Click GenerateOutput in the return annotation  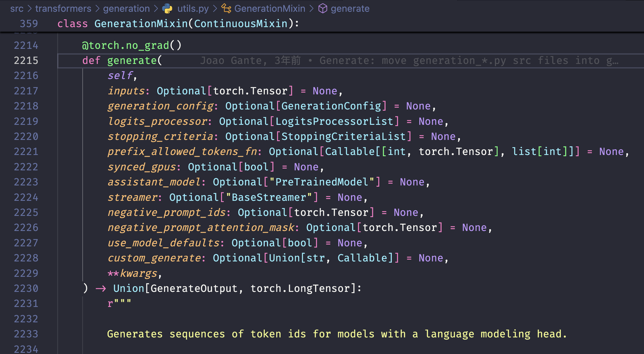point(194,289)
